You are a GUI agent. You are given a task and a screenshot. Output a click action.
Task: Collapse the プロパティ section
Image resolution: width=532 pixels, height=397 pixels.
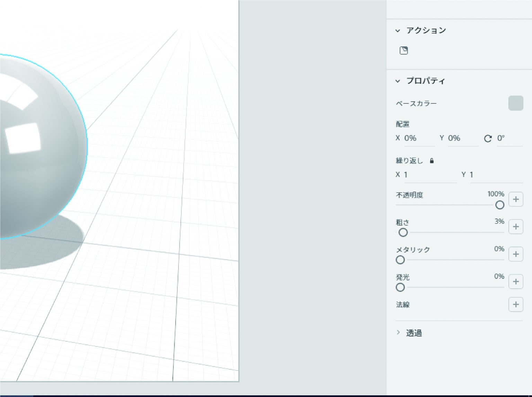click(x=398, y=81)
